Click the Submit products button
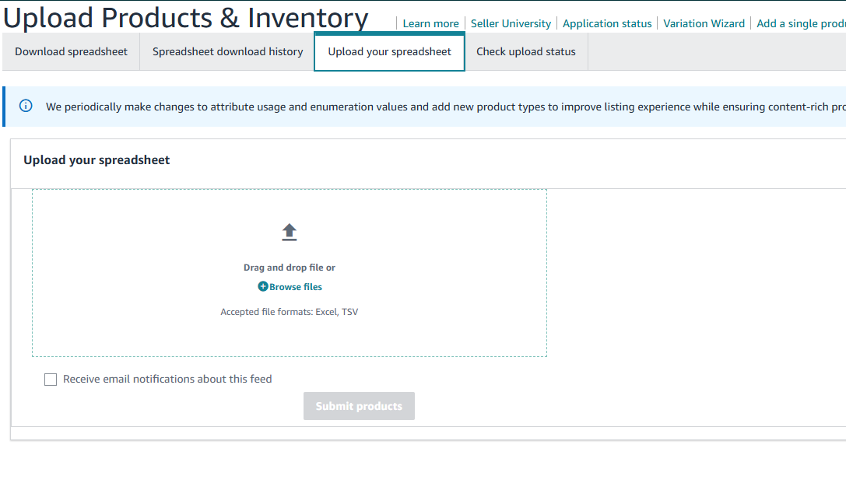 pyautogui.click(x=359, y=406)
